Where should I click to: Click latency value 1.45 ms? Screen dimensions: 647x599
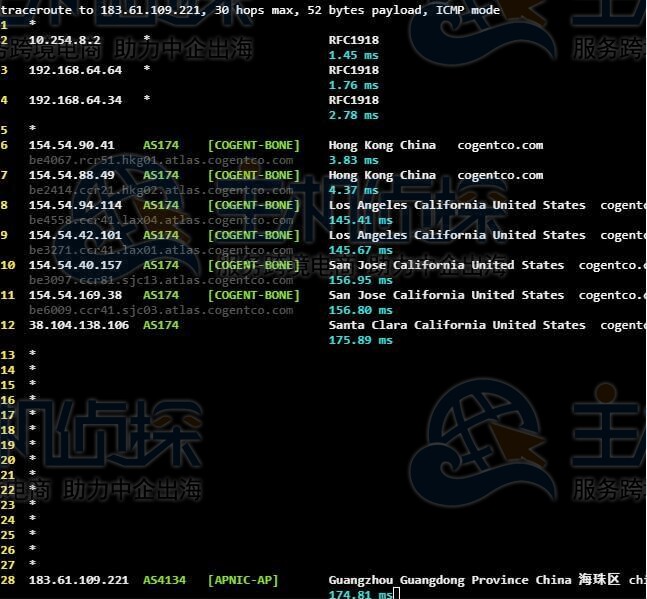pos(353,55)
